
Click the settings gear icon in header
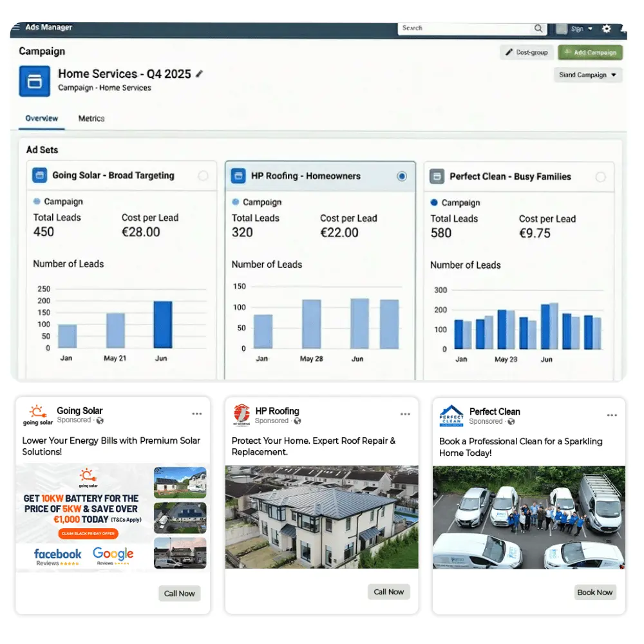606,29
